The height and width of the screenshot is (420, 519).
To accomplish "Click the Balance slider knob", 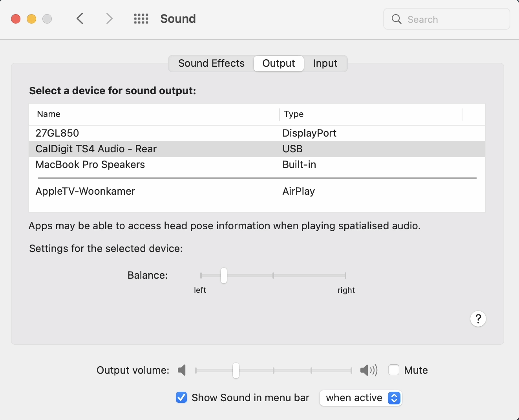I will point(224,276).
